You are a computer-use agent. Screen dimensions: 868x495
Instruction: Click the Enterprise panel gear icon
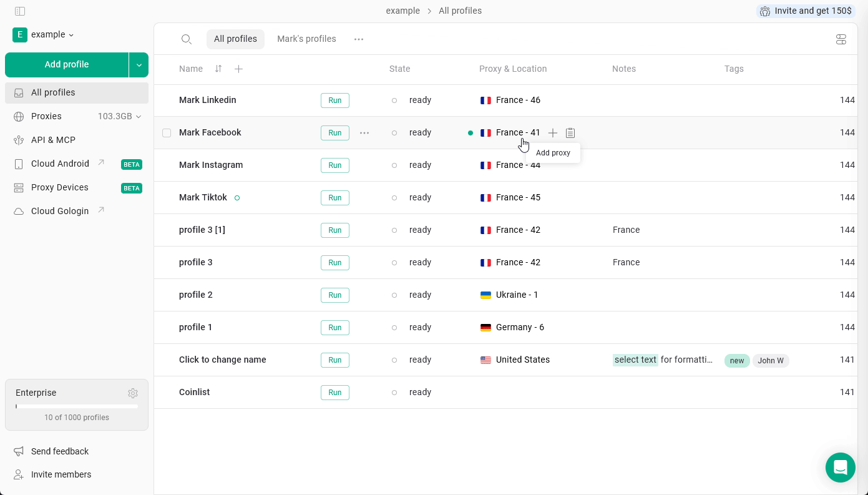tap(133, 393)
